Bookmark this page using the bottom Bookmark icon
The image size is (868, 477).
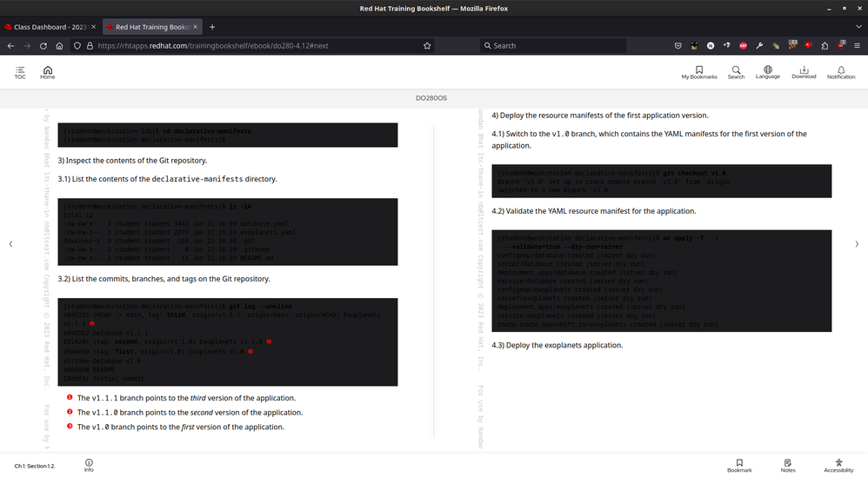739,466
